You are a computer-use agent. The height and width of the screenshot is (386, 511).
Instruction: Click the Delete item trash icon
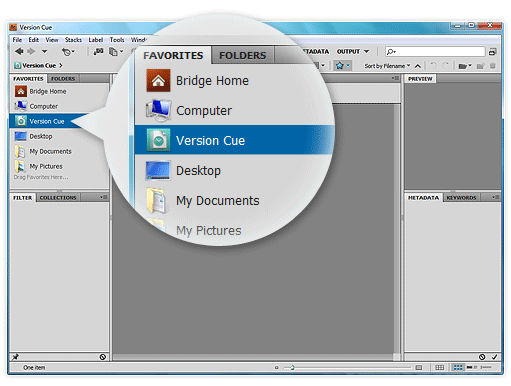(493, 66)
